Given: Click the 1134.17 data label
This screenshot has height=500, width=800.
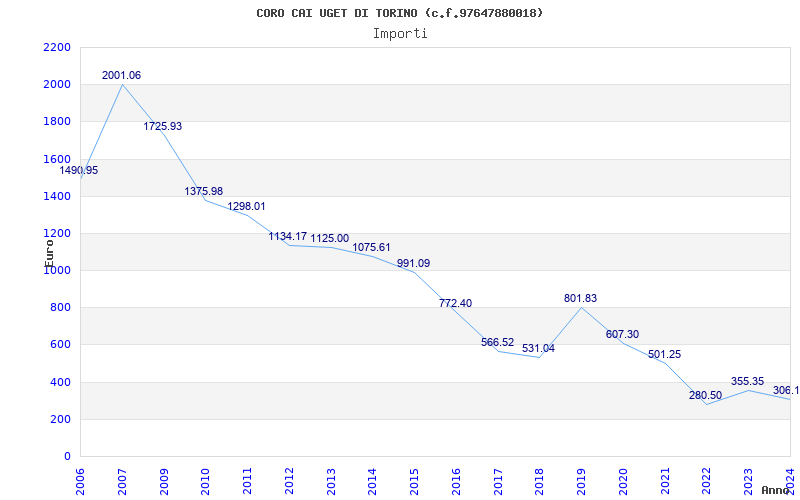Looking at the screenshot, I should coord(288,237).
